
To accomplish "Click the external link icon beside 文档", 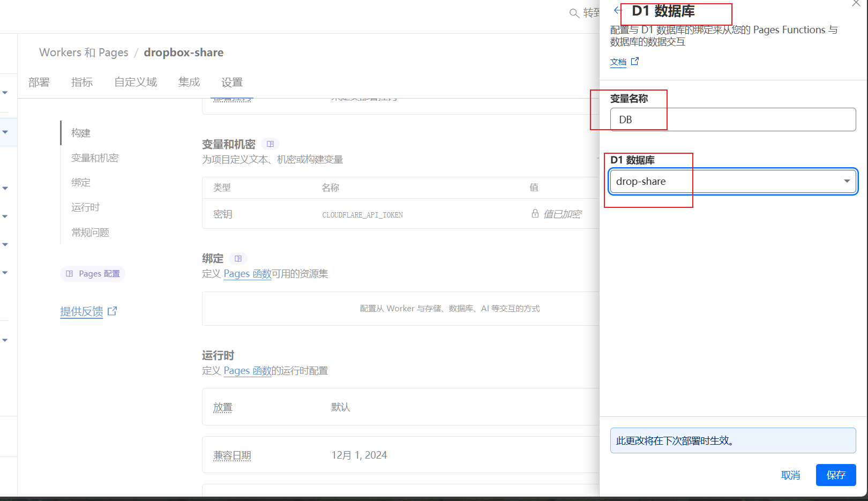I will tap(635, 62).
